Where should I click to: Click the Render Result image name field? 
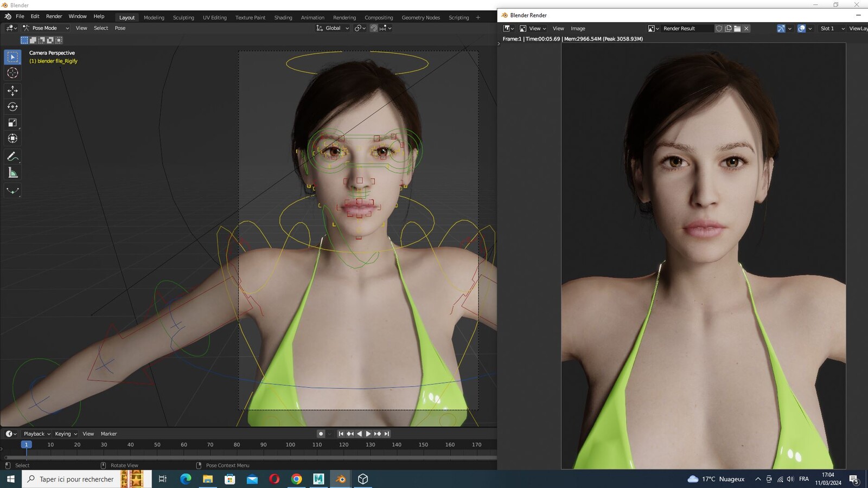coord(687,29)
